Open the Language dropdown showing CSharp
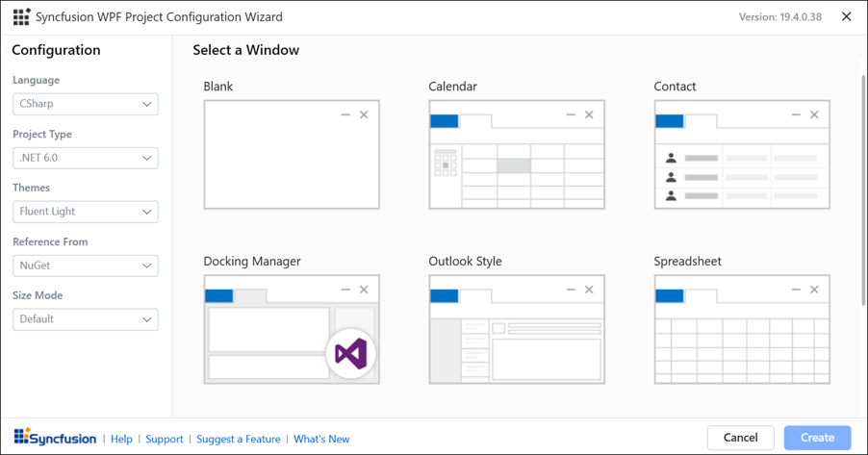This screenshot has width=868, height=455. click(x=86, y=104)
